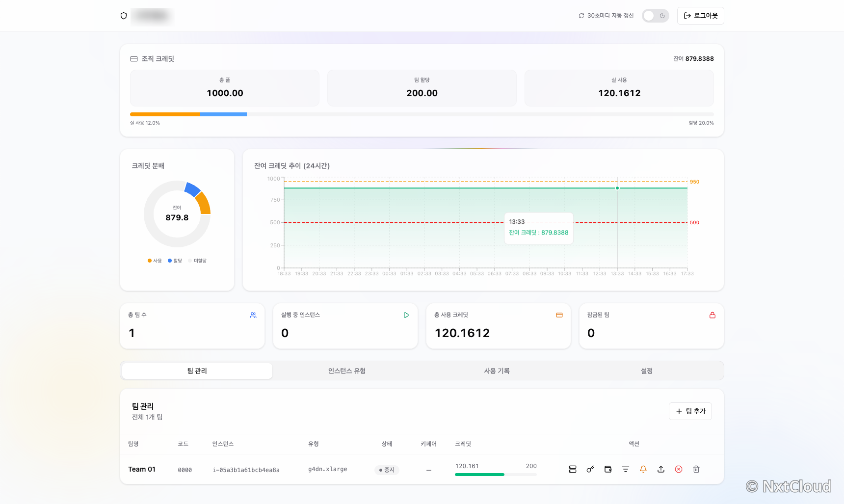This screenshot has width=844, height=504.
Task: Toggle the dark mode switch
Action: point(656,16)
